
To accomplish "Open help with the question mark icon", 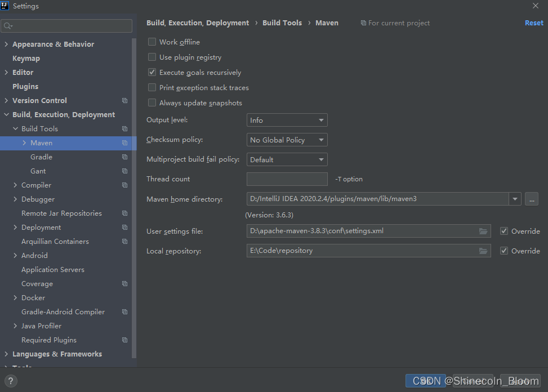I will (11, 381).
